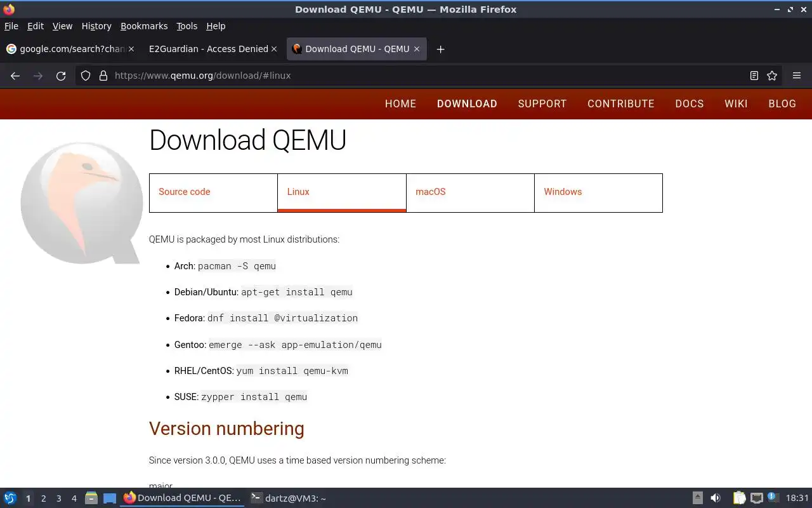Open the Help menu
The height and width of the screenshot is (508, 812).
click(216, 26)
